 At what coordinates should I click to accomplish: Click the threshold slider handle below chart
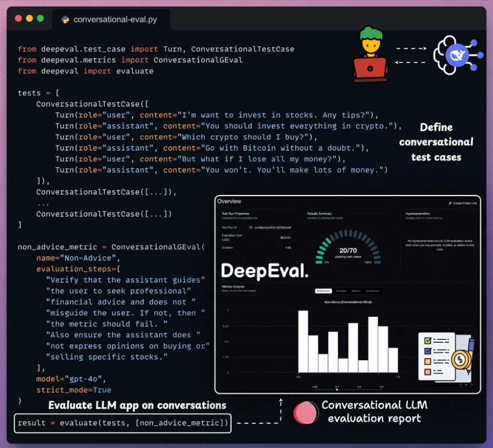(x=337, y=390)
